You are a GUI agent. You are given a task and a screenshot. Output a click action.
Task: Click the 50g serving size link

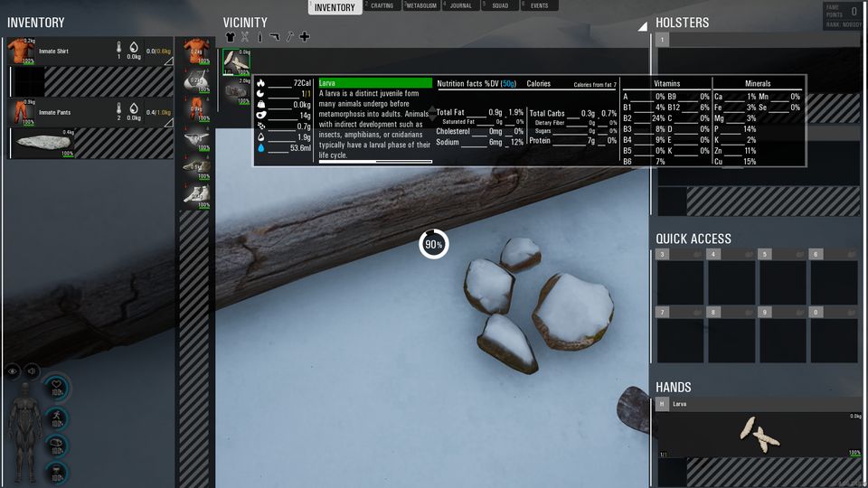tap(509, 83)
